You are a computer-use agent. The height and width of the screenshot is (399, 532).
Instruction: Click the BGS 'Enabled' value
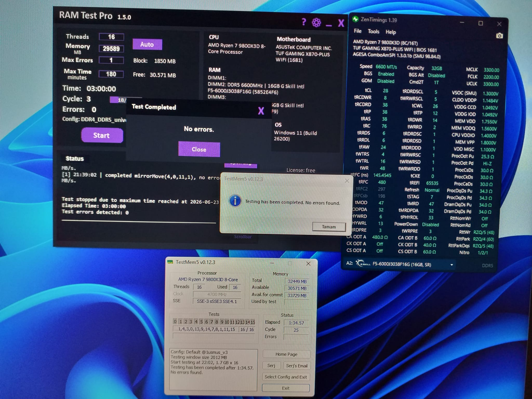(386, 74)
